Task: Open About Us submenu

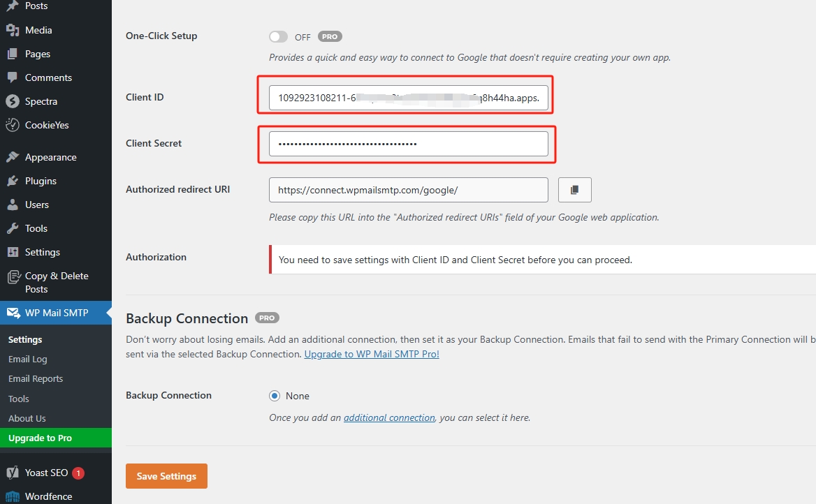Action: [27, 419]
